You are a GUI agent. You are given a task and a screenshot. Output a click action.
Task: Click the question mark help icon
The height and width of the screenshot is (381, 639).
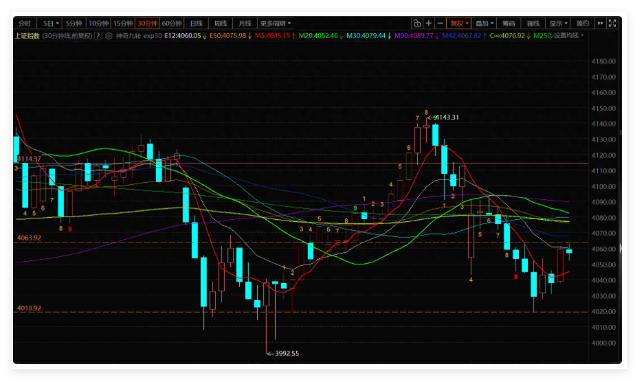[98, 36]
